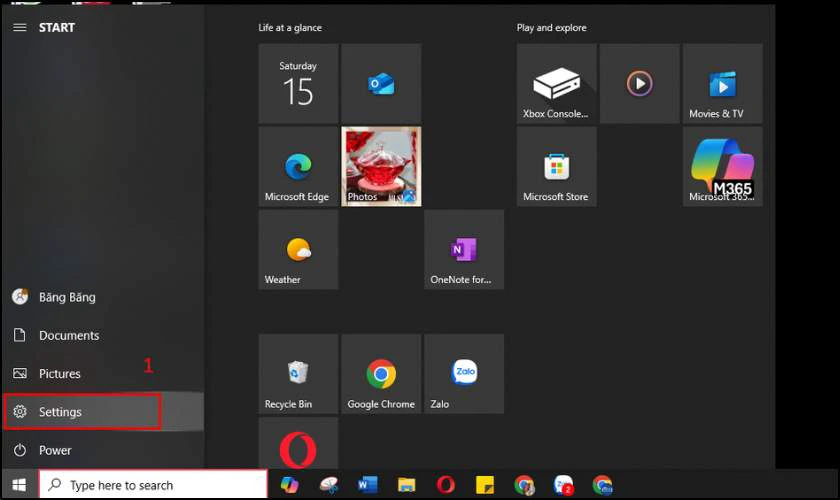Launch Word from the taskbar

[368, 485]
